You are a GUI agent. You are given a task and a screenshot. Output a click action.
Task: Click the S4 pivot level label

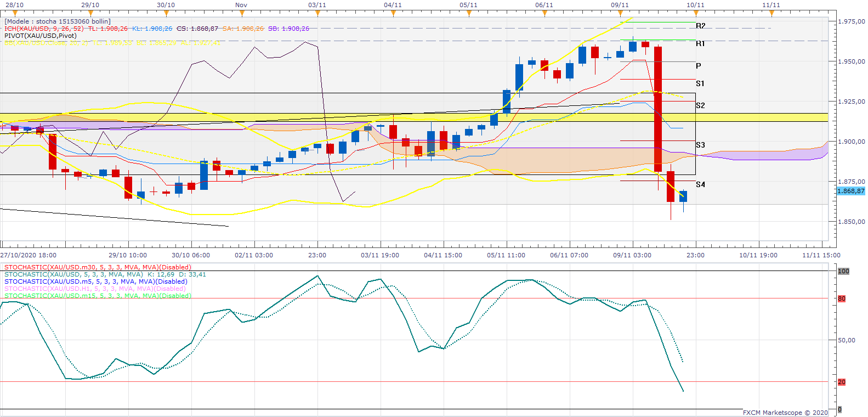pos(700,184)
